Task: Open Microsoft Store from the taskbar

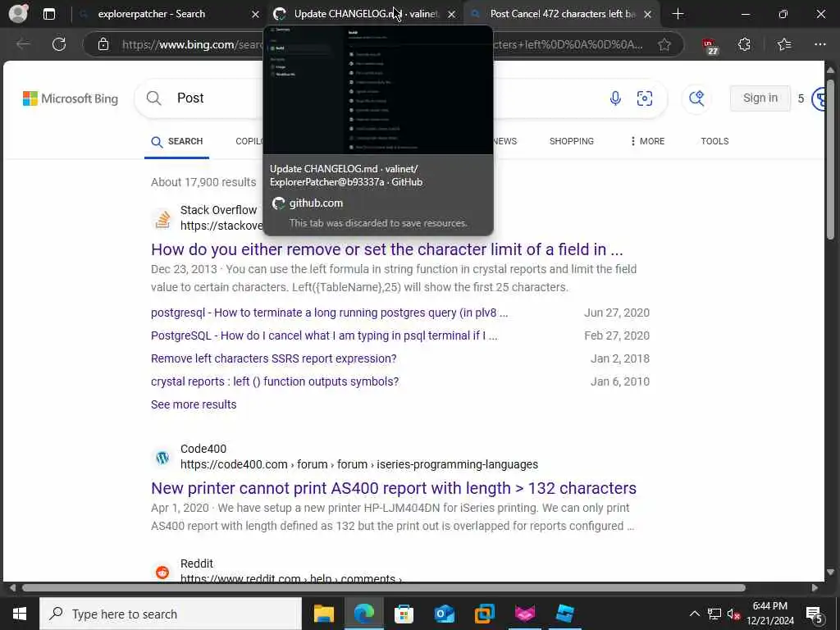Action: tap(404, 614)
